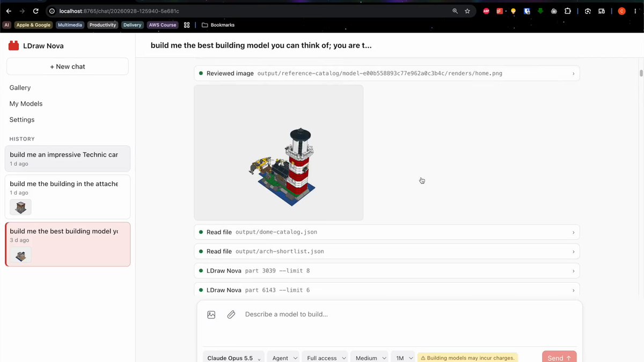The image size is (644, 362).
Task: Bookmark this page with the star icon
Action: [x=467, y=11]
